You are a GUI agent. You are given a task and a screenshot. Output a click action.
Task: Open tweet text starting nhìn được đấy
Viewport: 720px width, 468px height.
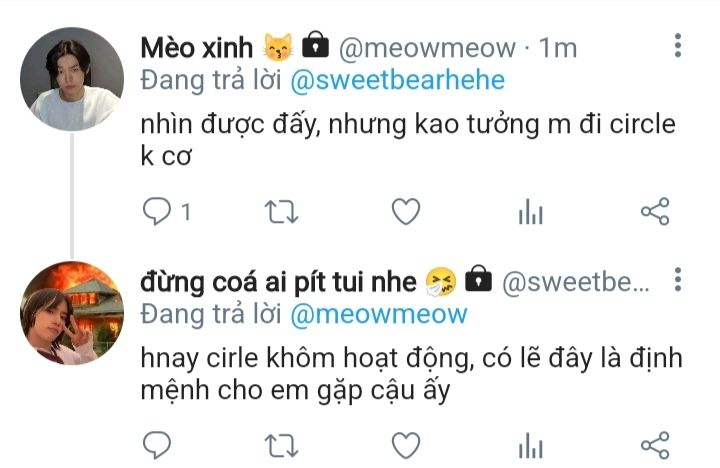pos(408,140)
